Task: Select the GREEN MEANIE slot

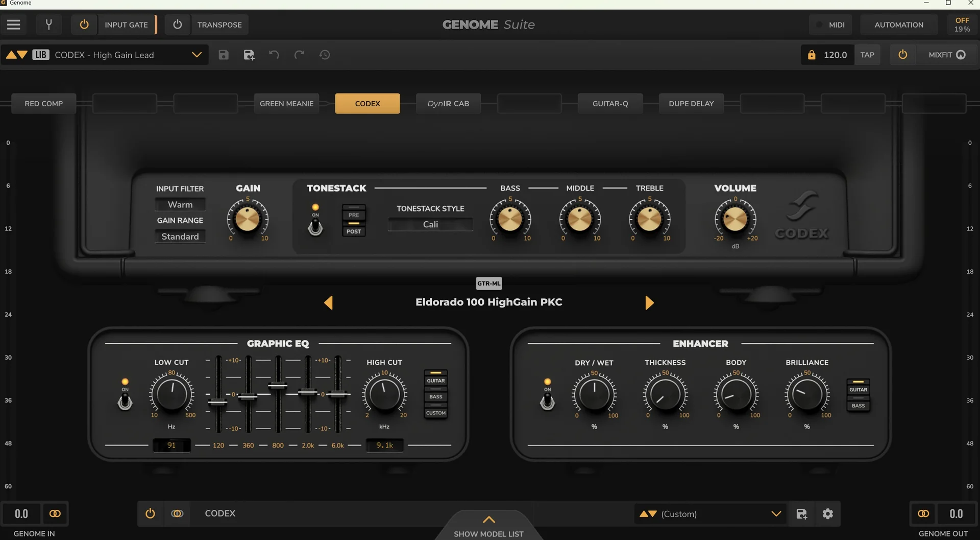Action: tap(287, 103)
